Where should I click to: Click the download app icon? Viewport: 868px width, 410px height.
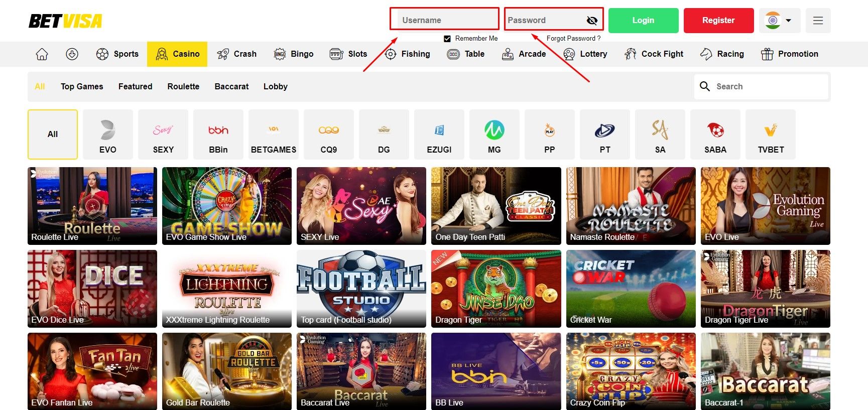(x=72, y=54)
